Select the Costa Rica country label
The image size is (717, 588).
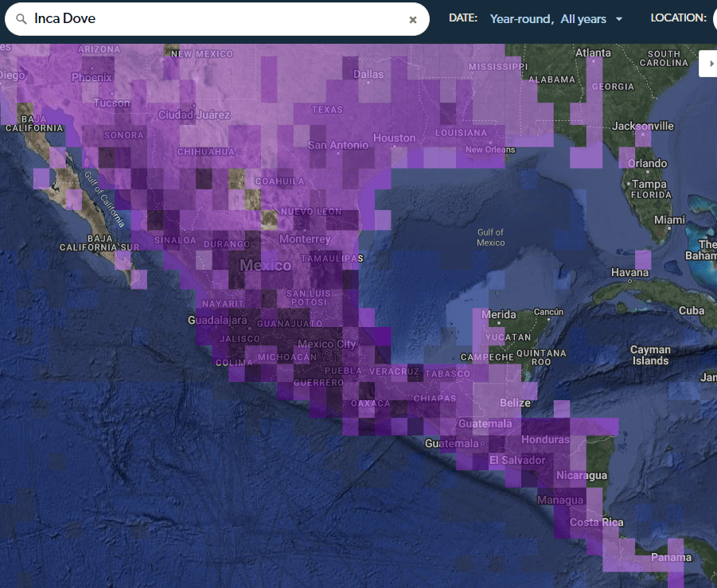pos(596,523)
